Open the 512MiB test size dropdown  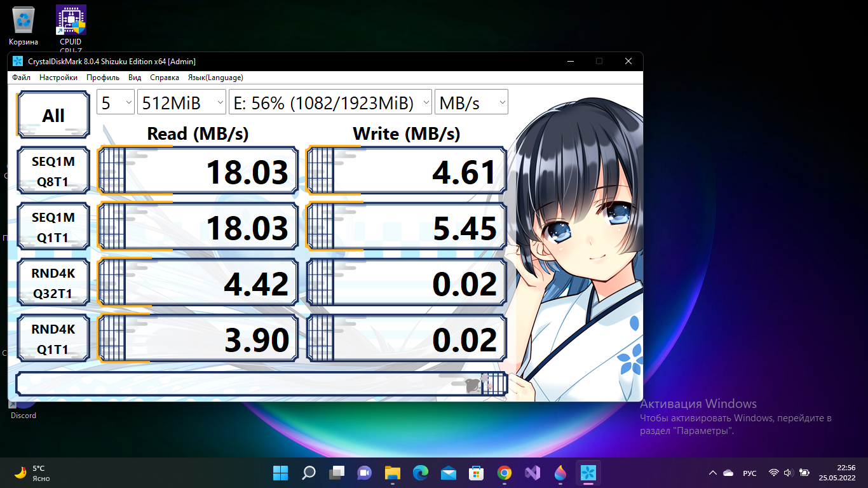(182, 102)
